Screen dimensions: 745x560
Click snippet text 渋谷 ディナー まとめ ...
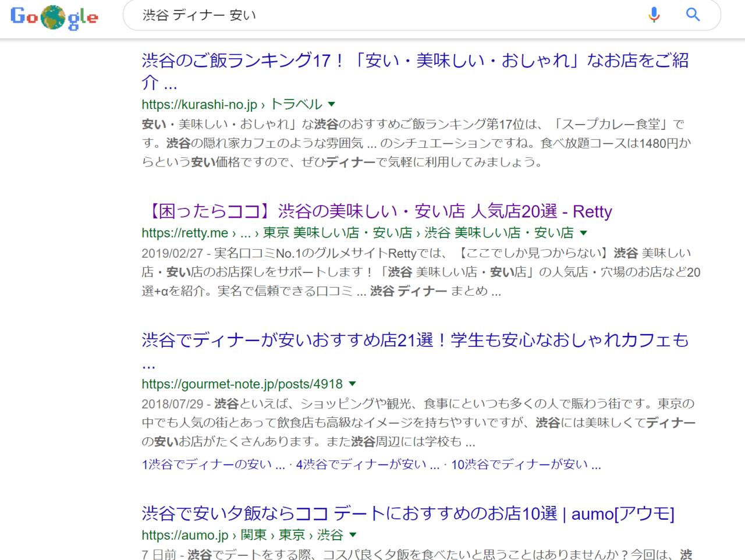pyautogui.click(x=428, y=291)
